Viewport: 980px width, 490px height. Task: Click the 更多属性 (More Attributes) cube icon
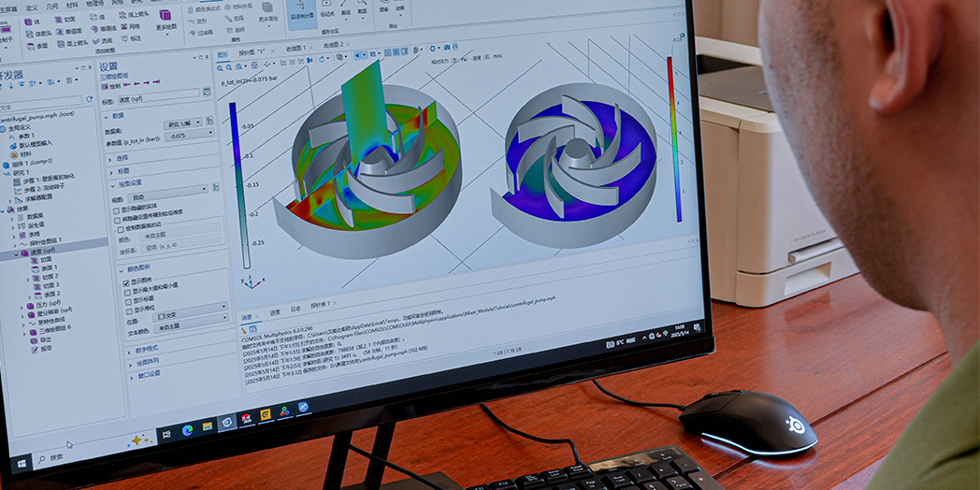click(267, 7)
